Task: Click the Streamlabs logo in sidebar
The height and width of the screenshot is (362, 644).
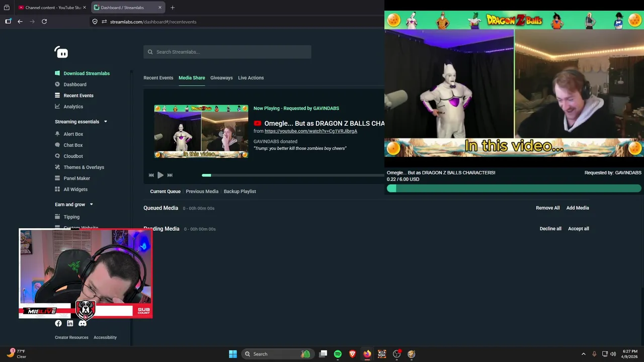Action: (x=61, y=52)
